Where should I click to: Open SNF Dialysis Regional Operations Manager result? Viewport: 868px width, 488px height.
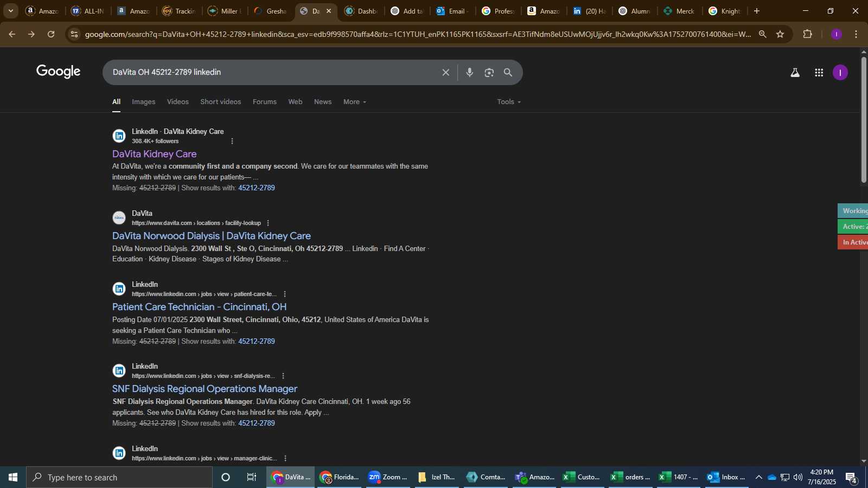[205, 389]
